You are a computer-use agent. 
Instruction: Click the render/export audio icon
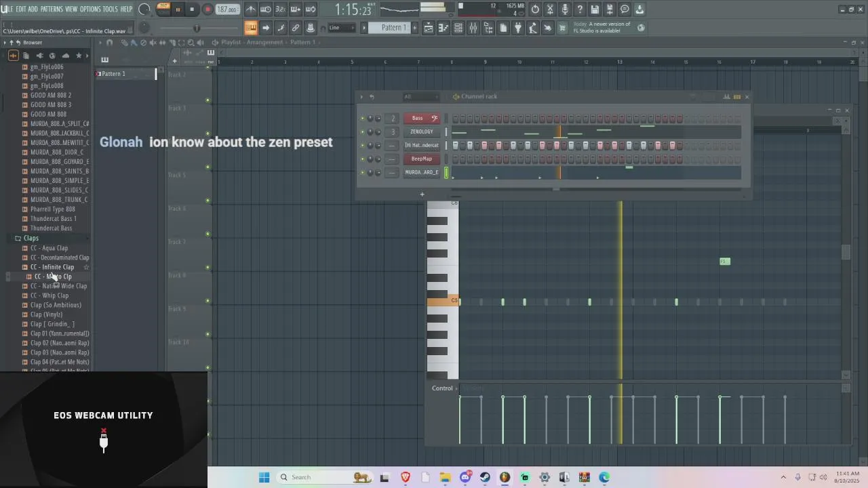[610, 9]
